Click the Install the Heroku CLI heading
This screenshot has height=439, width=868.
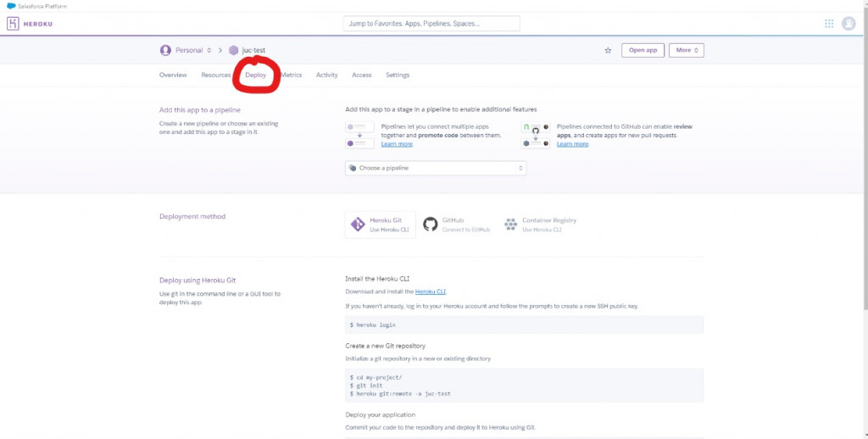click(377, 279)
